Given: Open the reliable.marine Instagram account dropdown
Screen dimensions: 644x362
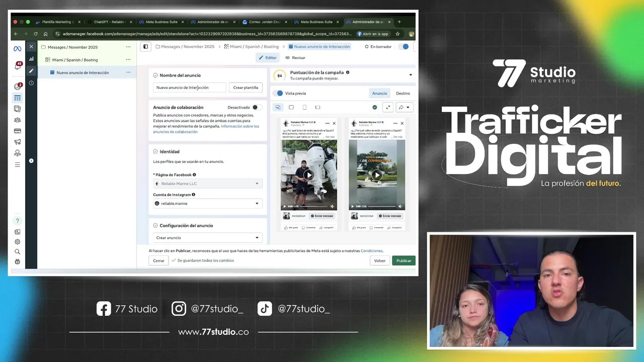Looking at the screenshot, I should [x=207, y=204].
